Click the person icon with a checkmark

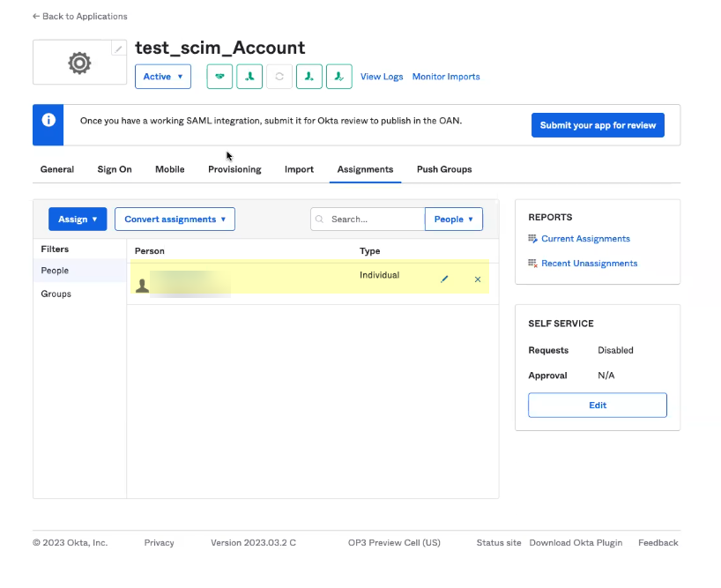tap(339, 77)
